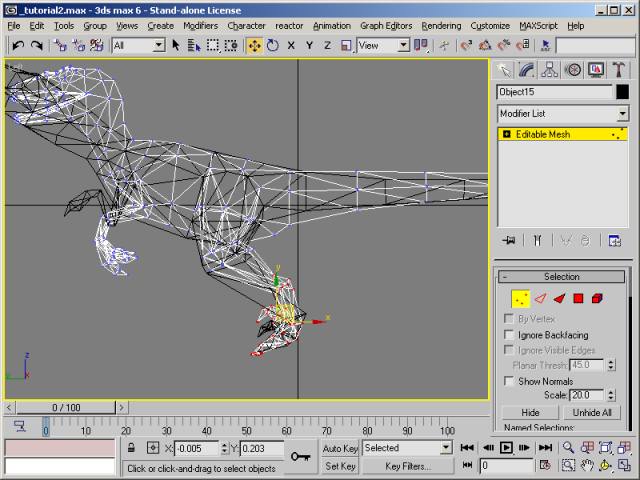
Task: Click the Play Animation button
Action: (x=507, y=448)
